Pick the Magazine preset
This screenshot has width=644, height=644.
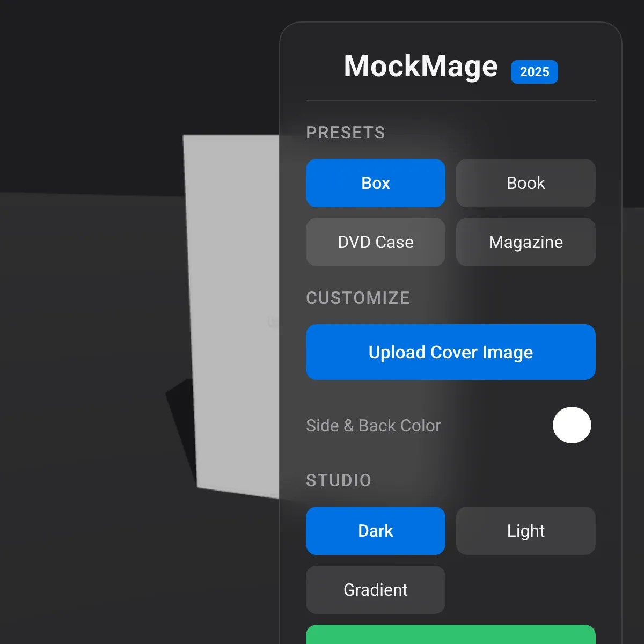[526, 242]
